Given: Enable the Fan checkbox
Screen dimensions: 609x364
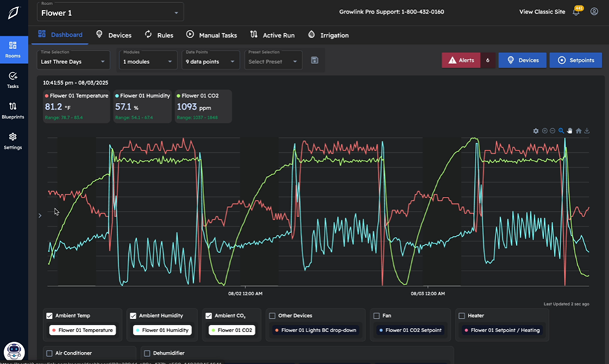Looking at the screenshot, I should click(x=376, y=316).
